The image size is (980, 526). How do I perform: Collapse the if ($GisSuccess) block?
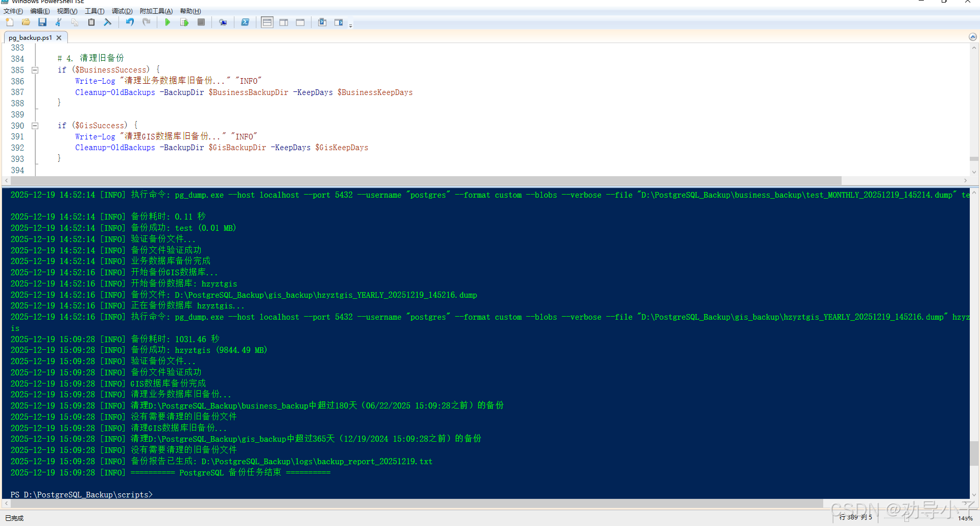coord(35,126)
